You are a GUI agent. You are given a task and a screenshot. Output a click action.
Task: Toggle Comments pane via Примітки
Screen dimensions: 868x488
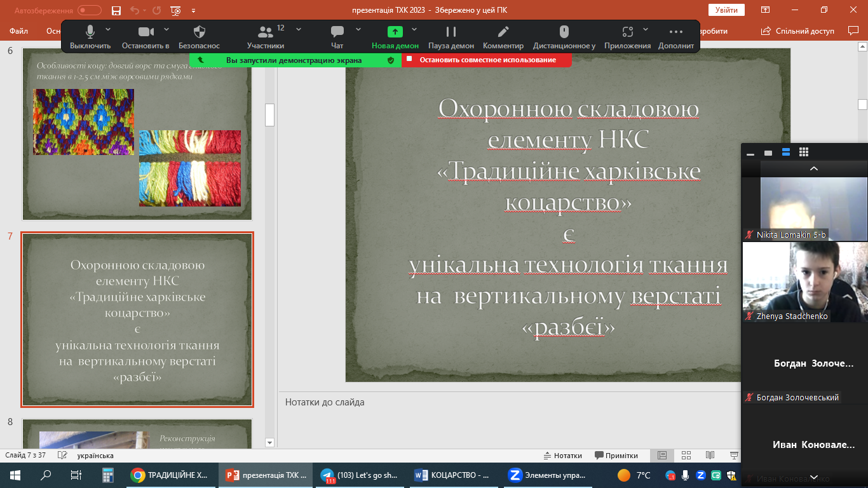click(x=616, y=456)
